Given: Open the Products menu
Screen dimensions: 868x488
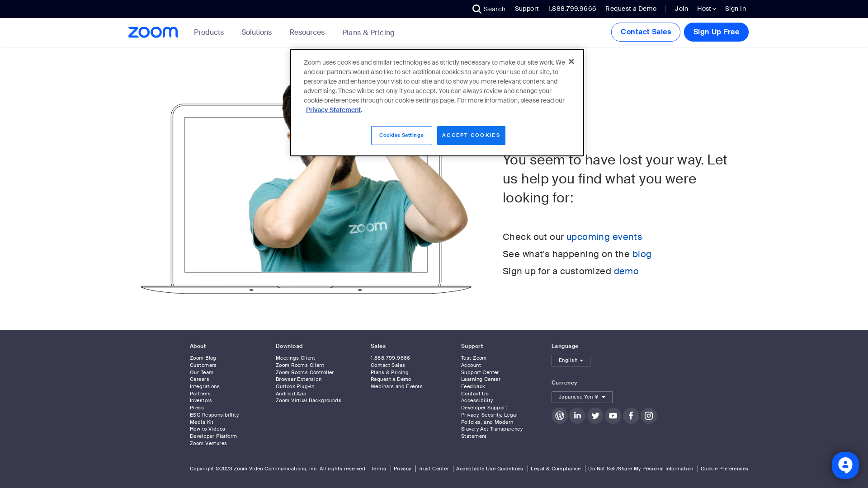Looking at the screenshot, I should click(x=209, y=33).
